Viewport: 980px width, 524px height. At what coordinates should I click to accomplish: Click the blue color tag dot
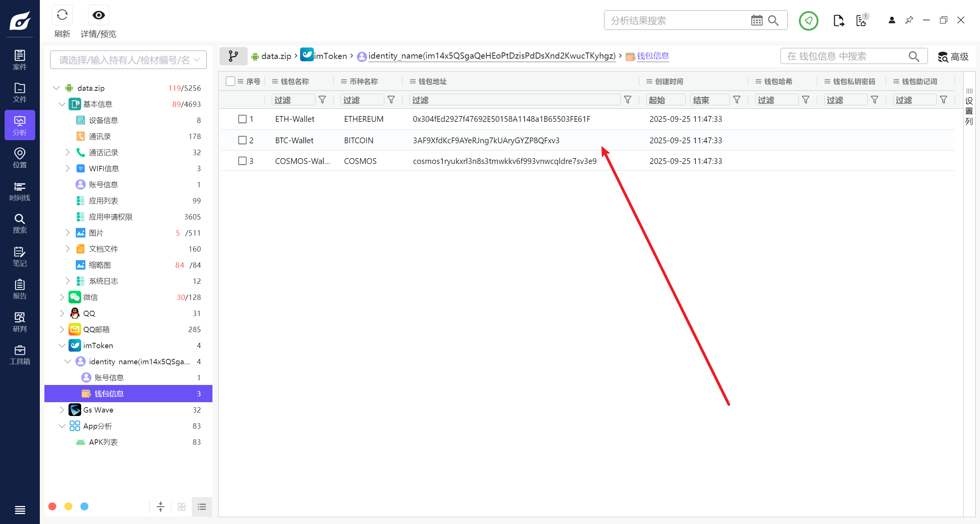[84, 507]
